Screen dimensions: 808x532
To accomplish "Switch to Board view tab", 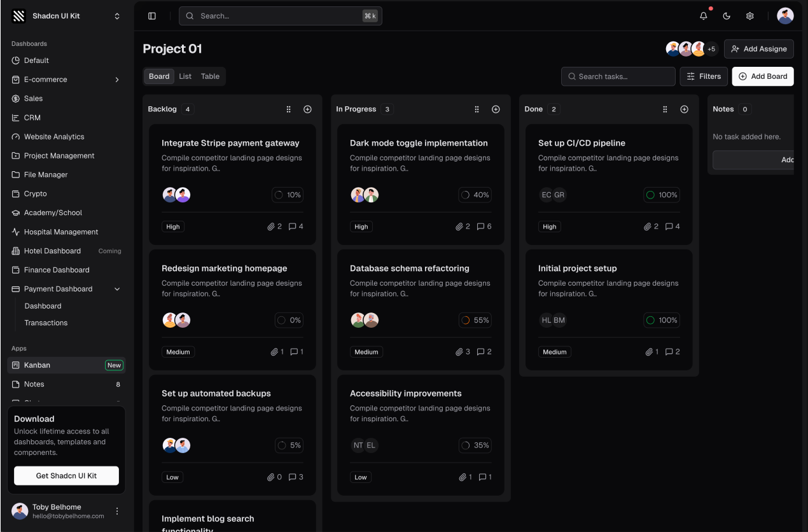I will click(159, 76).
